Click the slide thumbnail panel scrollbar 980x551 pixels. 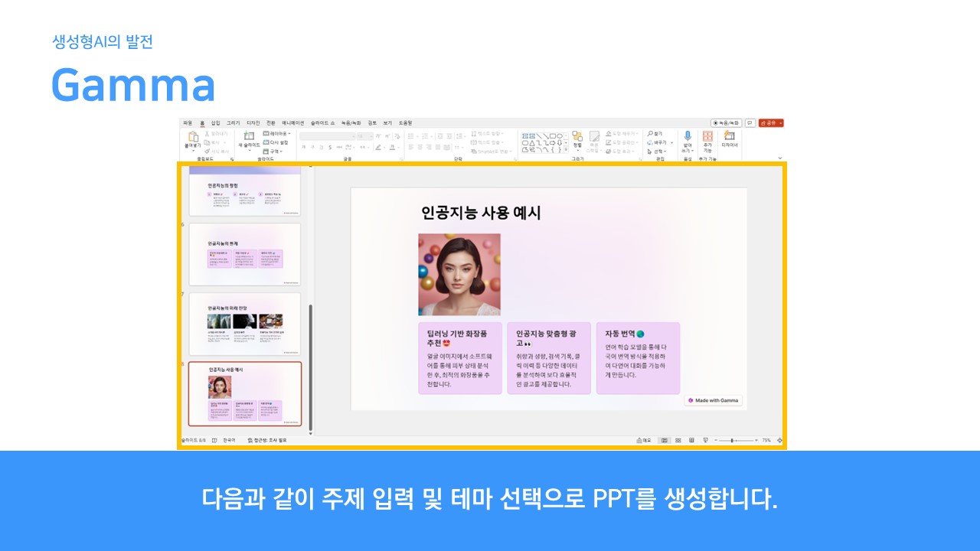(x=310, y=367)
